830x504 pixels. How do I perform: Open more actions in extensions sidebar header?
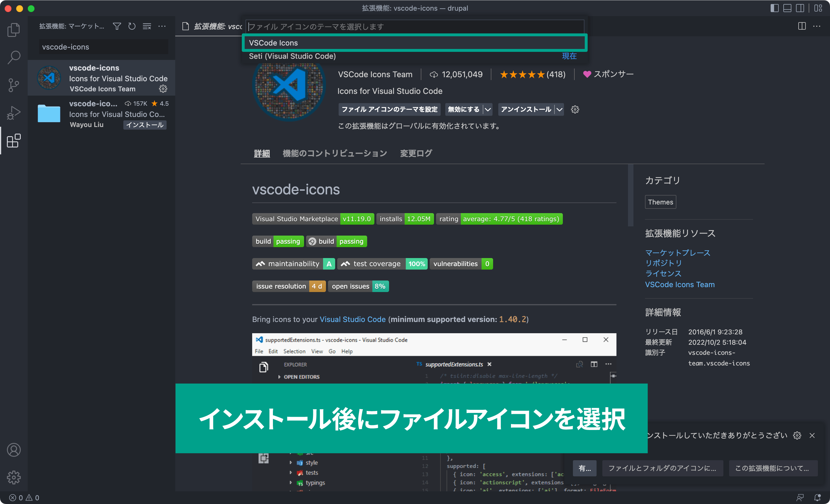point(162,26)
